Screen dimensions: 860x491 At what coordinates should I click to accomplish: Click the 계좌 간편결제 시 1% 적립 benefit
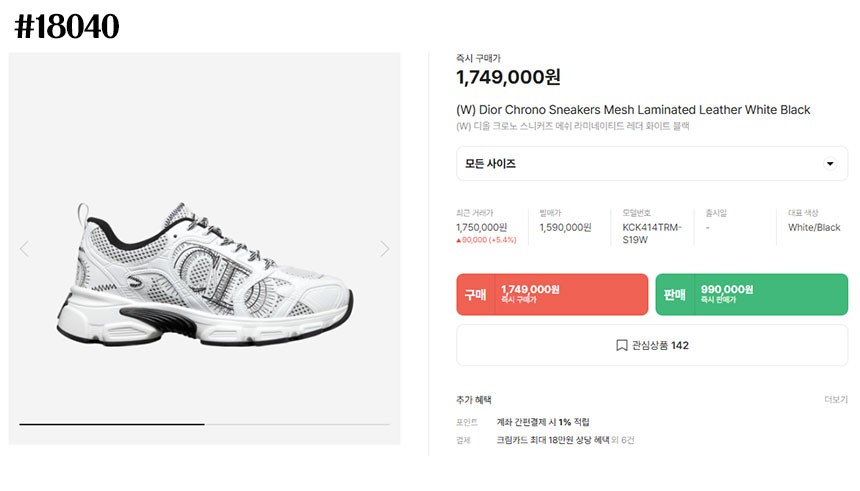pos(543,422)
